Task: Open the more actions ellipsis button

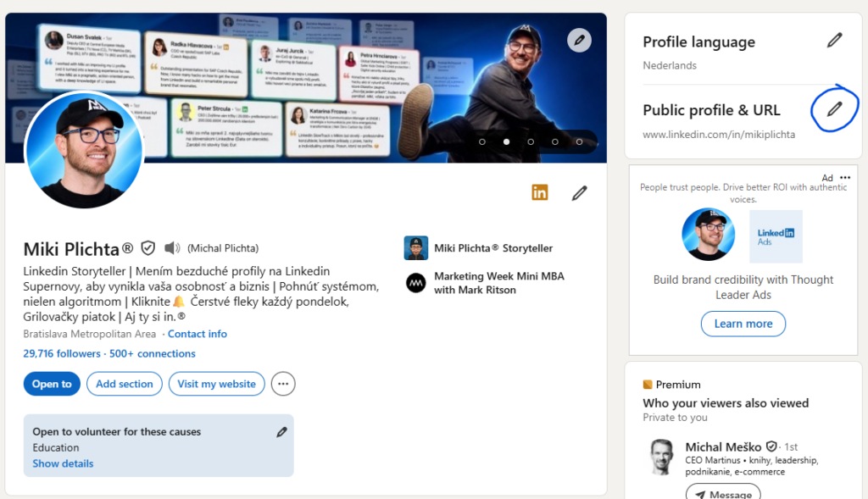Action: tap(283, 384)
